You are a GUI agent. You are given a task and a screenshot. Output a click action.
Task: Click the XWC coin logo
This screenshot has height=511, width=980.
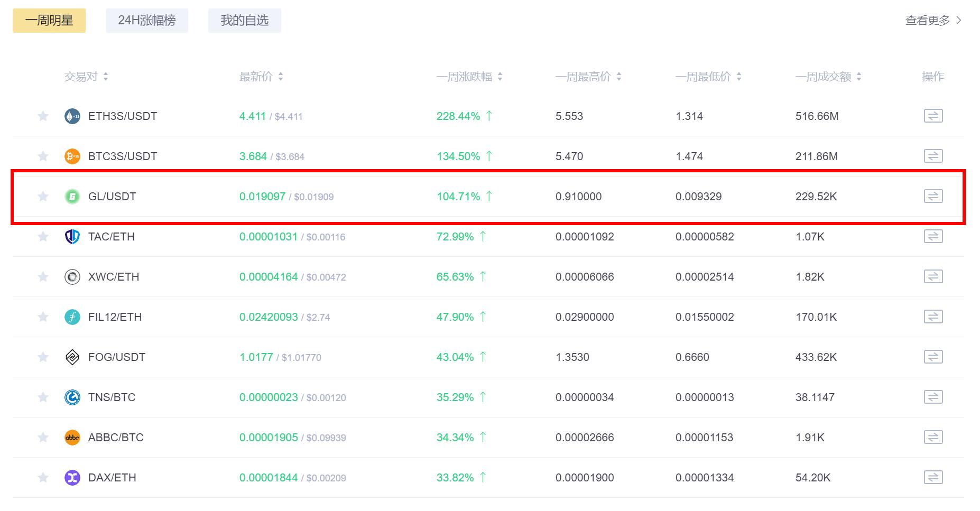(x=72, y=277)
